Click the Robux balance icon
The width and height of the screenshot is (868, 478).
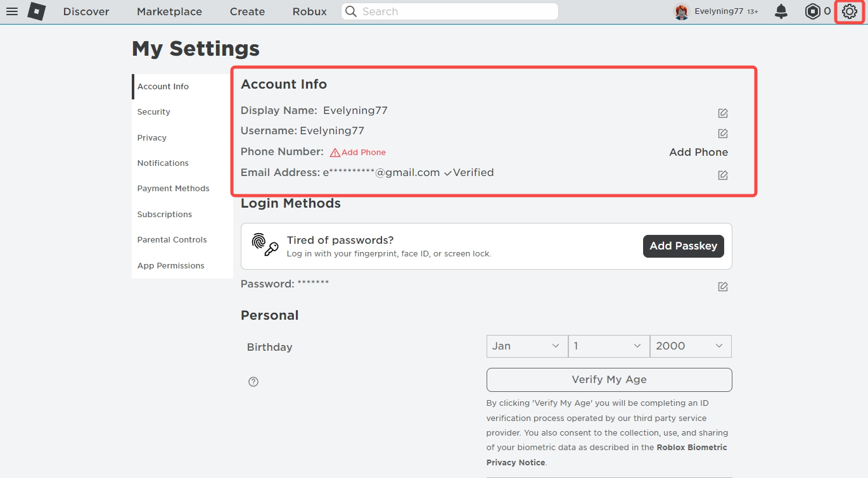click(x=812, y=11)
